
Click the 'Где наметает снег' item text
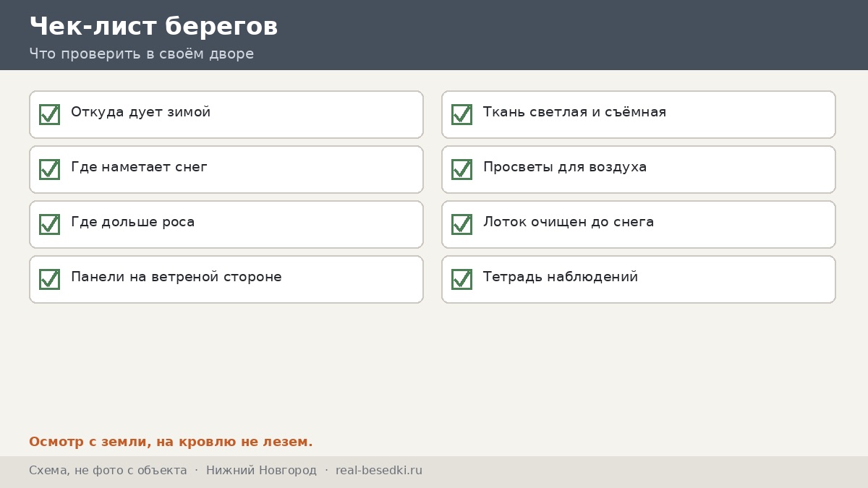click(139, 168)
